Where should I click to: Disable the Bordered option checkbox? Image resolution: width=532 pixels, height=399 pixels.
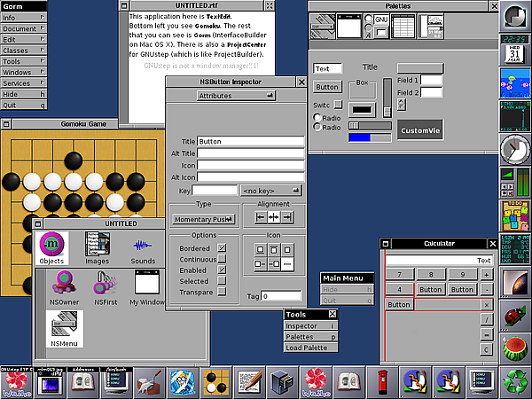click(x=222, y=247)
